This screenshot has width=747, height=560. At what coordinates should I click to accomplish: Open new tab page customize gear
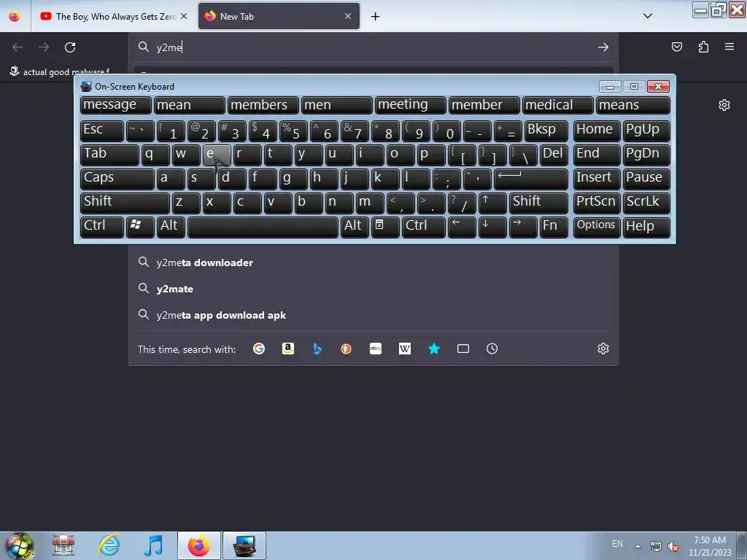724,105
